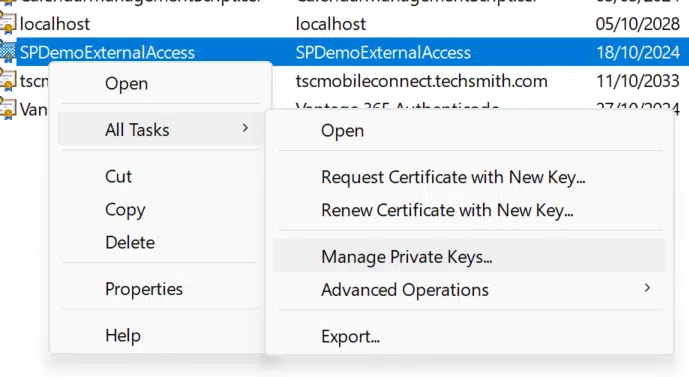Open Help from the context menu
Image resolution: width=689 pixels, height=377 pixels.
pyautogui.click(x=123, y=336)
